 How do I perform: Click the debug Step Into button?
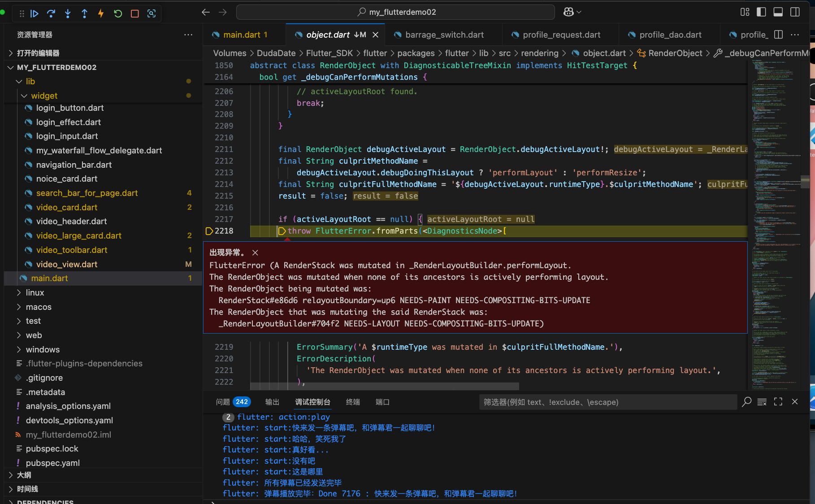(68, 13)
